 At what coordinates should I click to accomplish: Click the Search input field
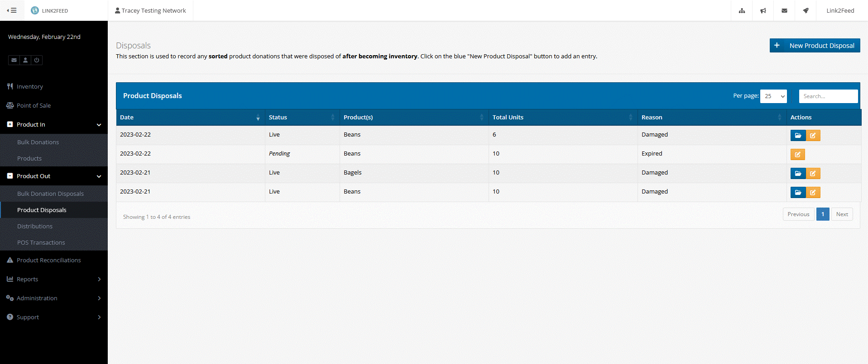828,96
